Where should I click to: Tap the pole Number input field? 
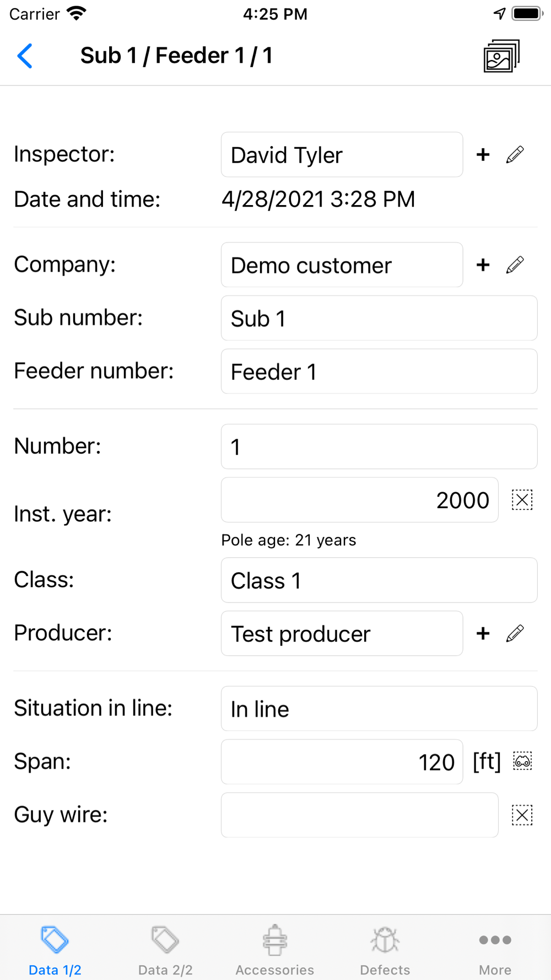379,446
